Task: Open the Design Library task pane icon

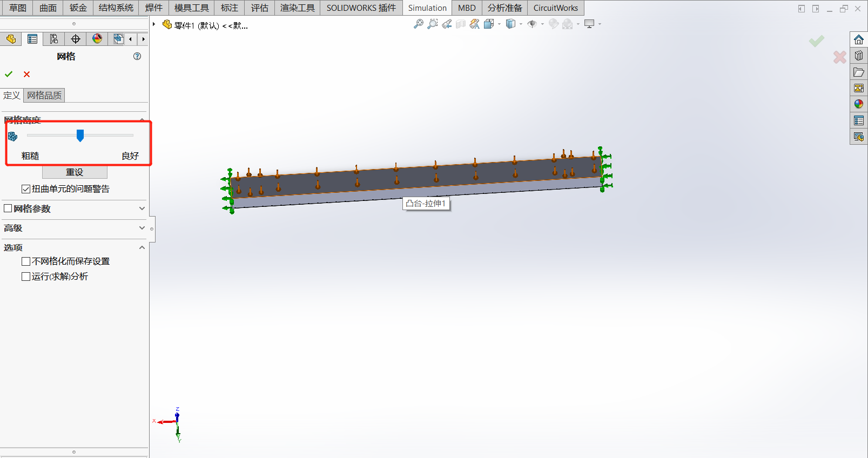Action: [859, 56]
